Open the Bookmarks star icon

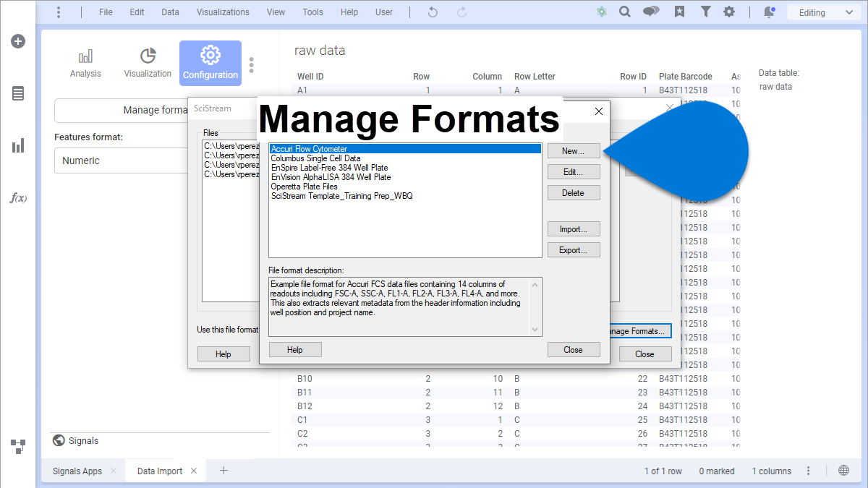[x=679, y=12]
